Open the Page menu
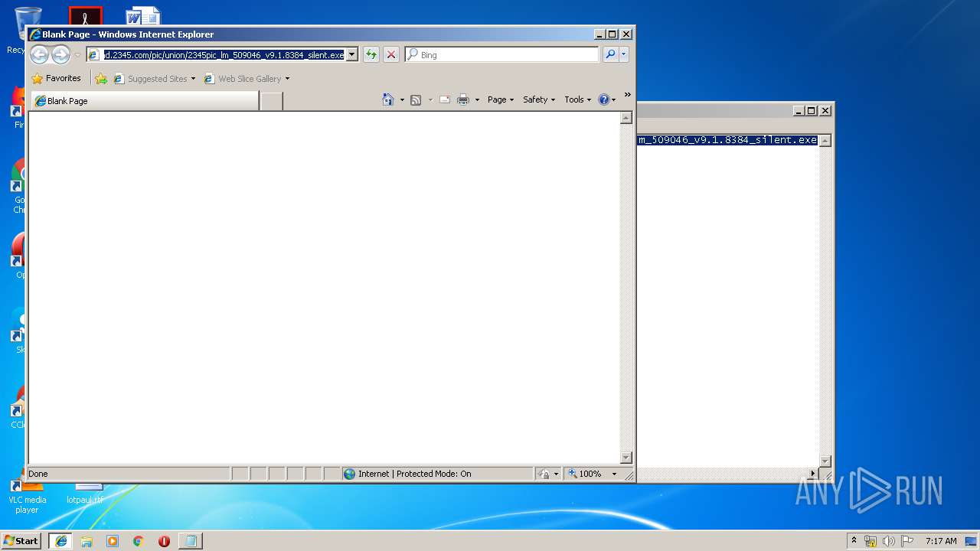This screenshot has height=551, width=980. (x=501, y=99)
